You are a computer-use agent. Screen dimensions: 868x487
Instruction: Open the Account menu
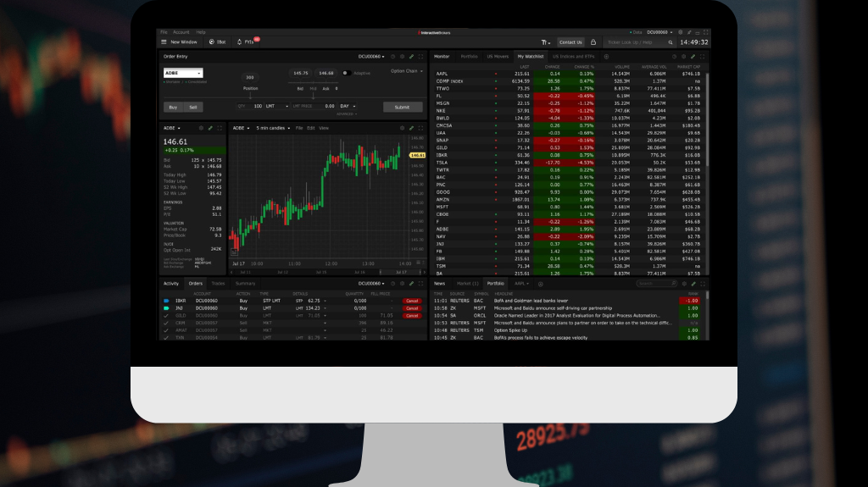pyautogui.click(x=181, y=32)
